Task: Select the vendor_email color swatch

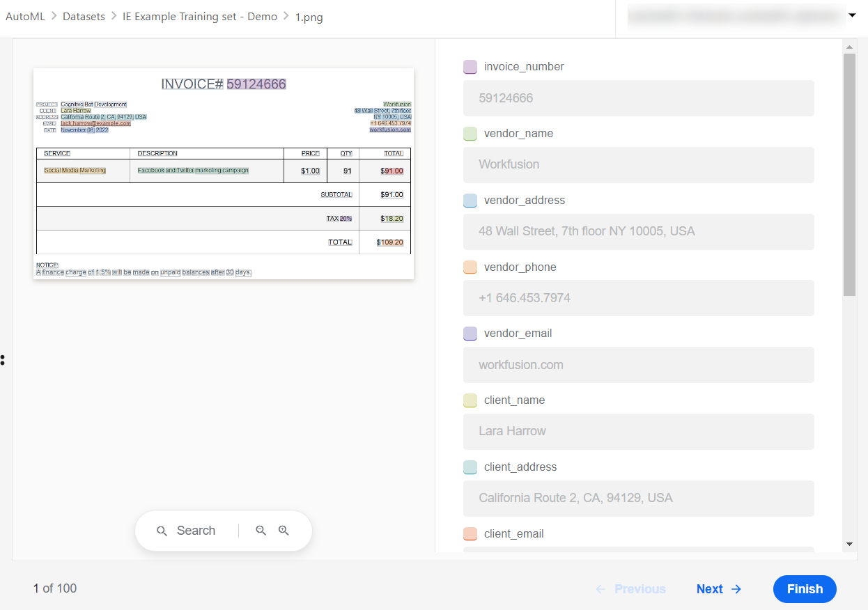Action: coord(470,334)
